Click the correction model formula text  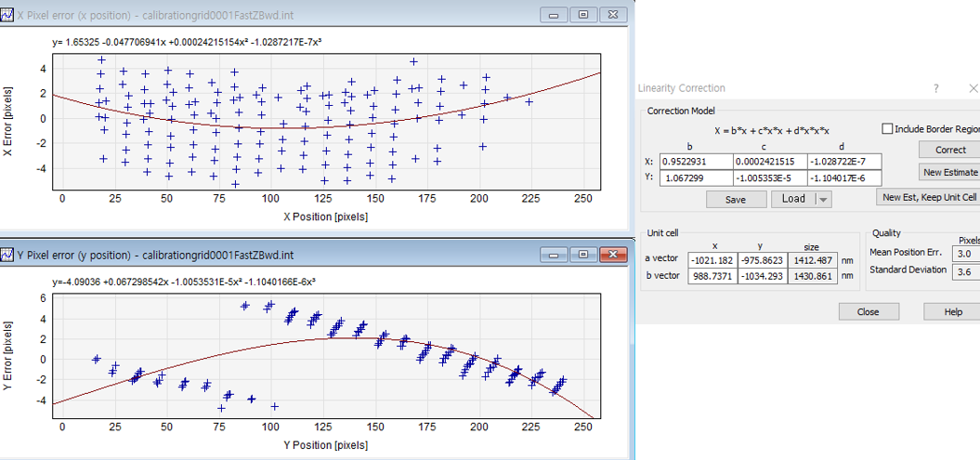click(x=772, y=131)
